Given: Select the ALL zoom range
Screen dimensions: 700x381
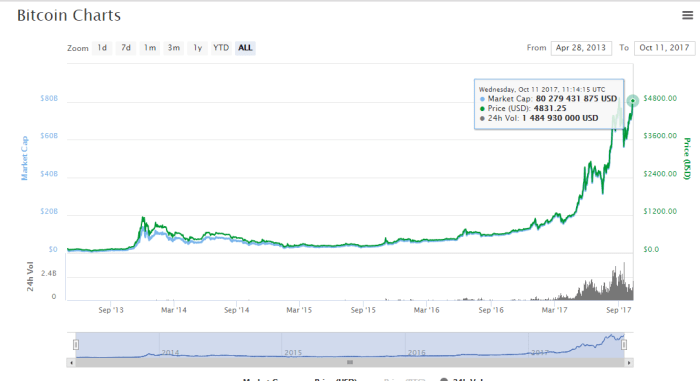Looking at the screenshot, I should [x=245, y=48].
